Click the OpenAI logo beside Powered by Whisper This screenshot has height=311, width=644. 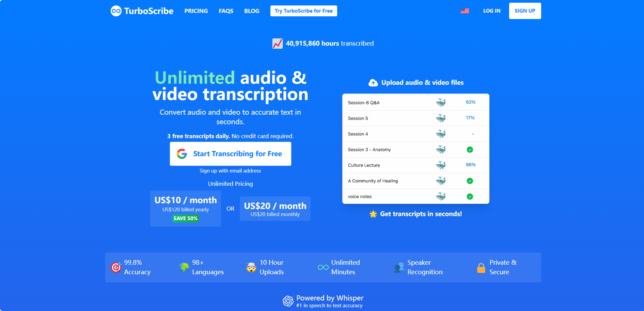pos(288,301)
